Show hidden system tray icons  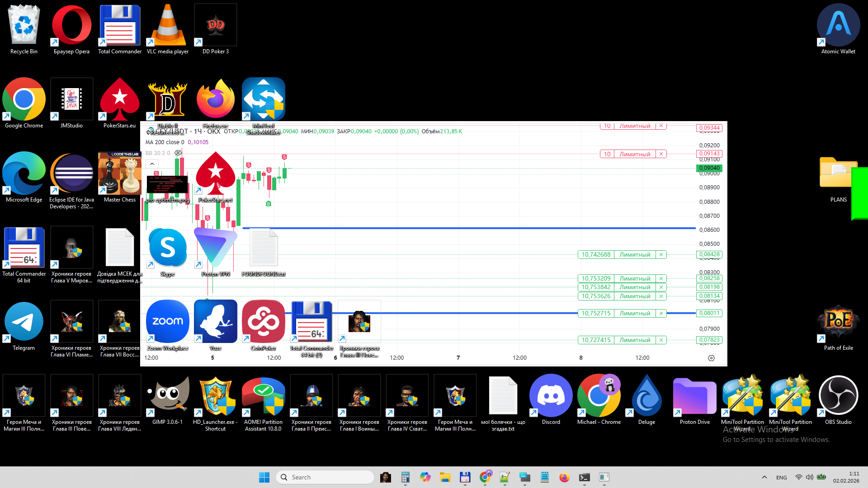764,477
